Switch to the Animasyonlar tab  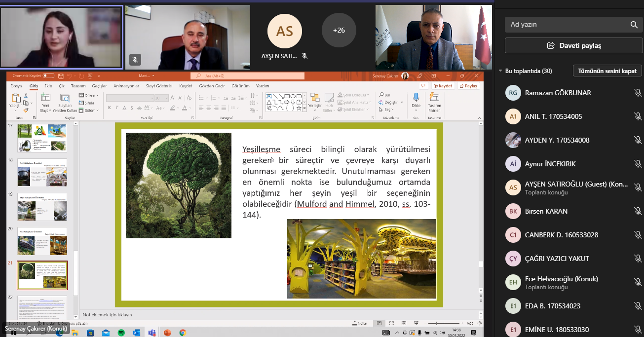(126, 86)
